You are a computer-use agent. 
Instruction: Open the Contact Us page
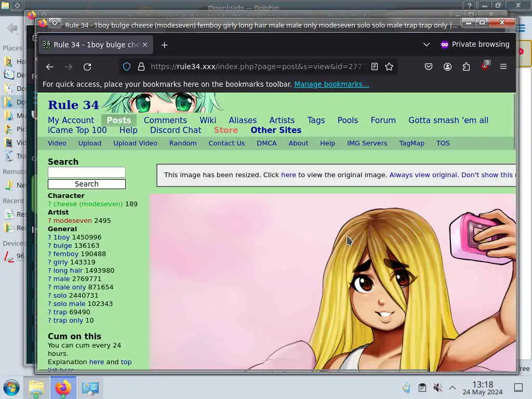coord(227,143)
